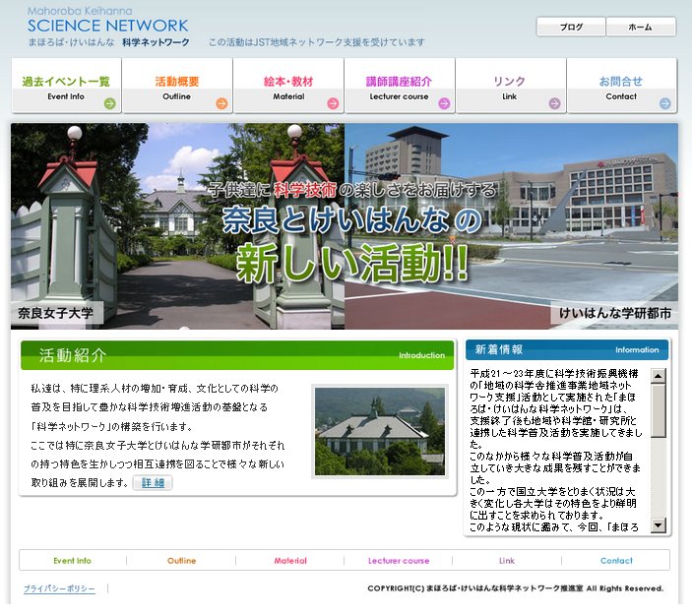Open the 活動概要 navigation tab
The height and width of the screenshot is (616, 692).
point(177,82)
